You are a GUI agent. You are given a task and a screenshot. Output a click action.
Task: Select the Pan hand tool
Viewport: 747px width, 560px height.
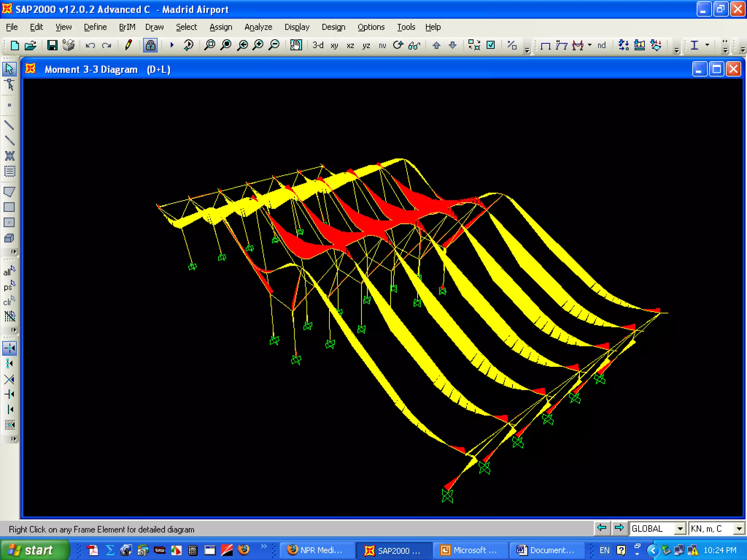coord(296,45)
